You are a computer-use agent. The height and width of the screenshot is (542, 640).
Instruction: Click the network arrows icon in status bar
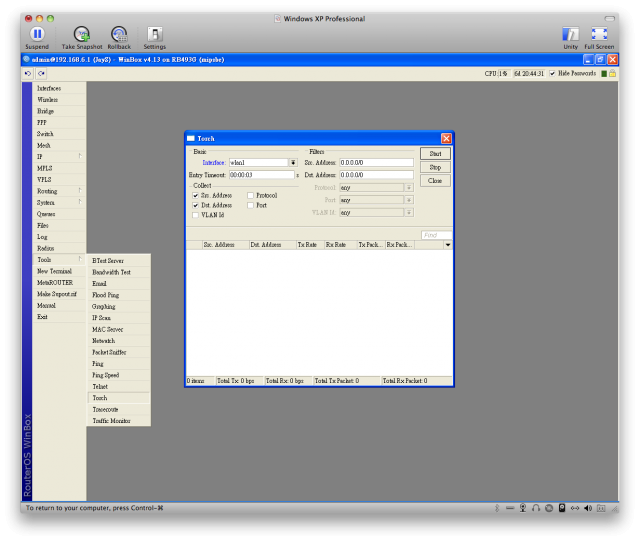click(575, 508)
